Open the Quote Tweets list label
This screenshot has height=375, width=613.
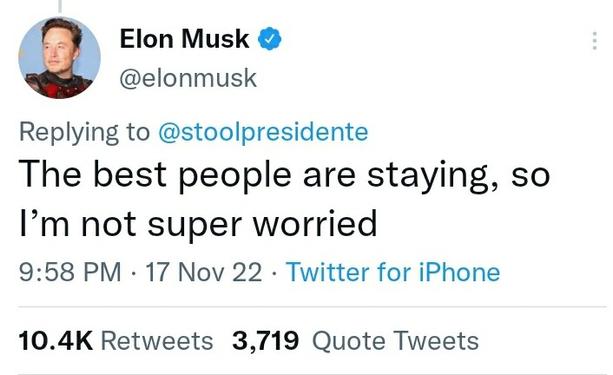[x=395, y=341]
